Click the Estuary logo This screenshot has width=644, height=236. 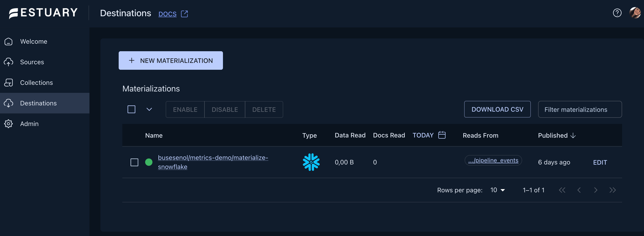pyautogui.click(x=42, y=13)
